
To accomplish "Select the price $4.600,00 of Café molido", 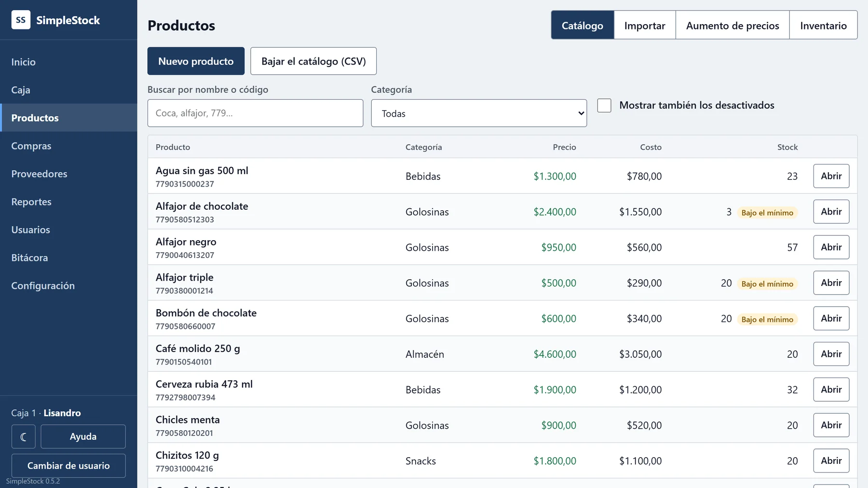I will click(555, 354).
